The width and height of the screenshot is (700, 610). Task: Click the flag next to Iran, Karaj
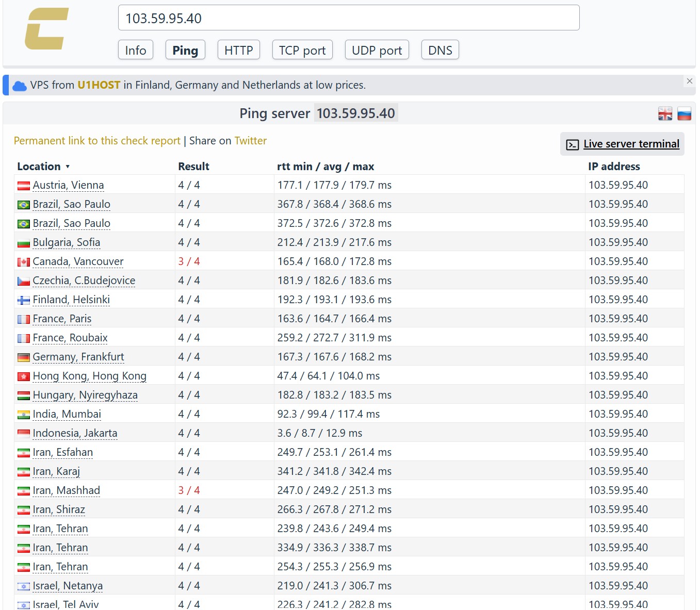tap(24, 472)
